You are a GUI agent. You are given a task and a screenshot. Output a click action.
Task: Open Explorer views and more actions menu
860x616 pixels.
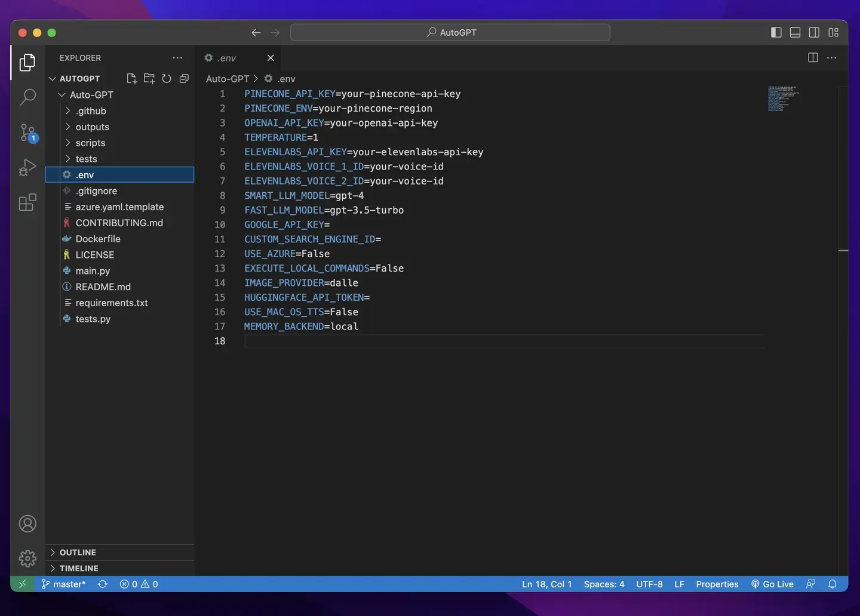coord(177,58)
